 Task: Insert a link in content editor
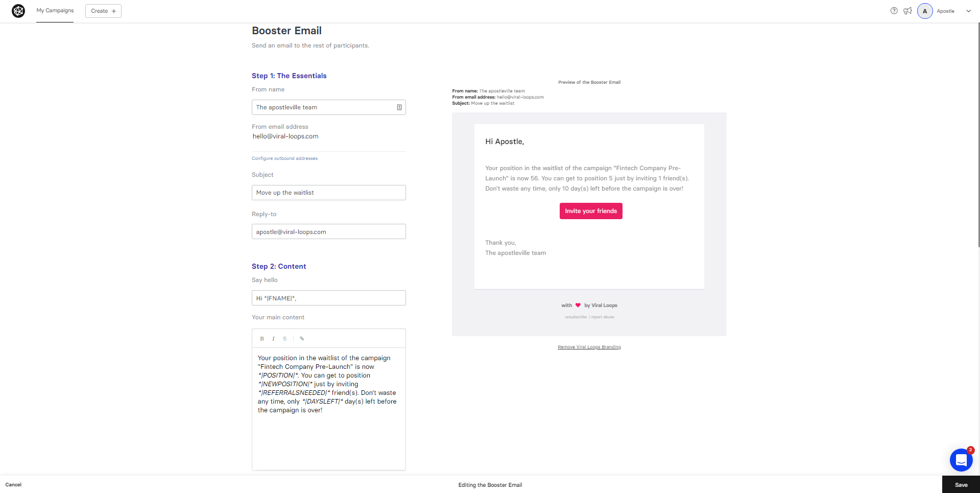pos(302,339)
